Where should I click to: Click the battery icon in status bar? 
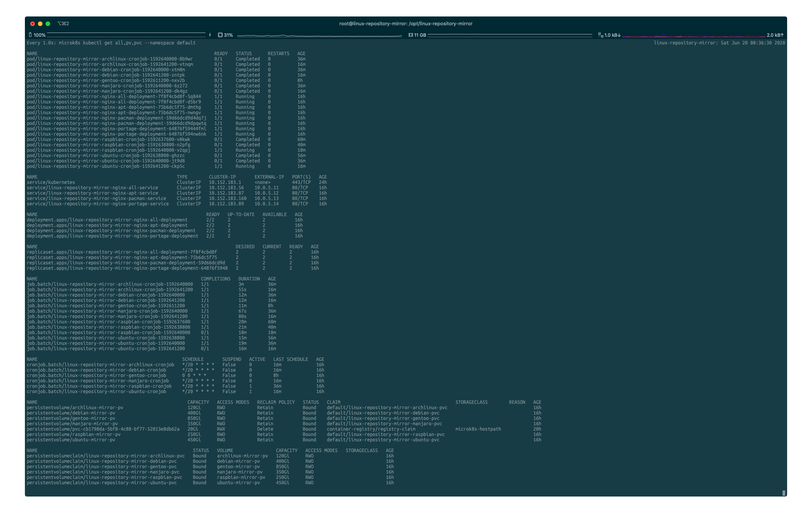click(x=30, y=35)
